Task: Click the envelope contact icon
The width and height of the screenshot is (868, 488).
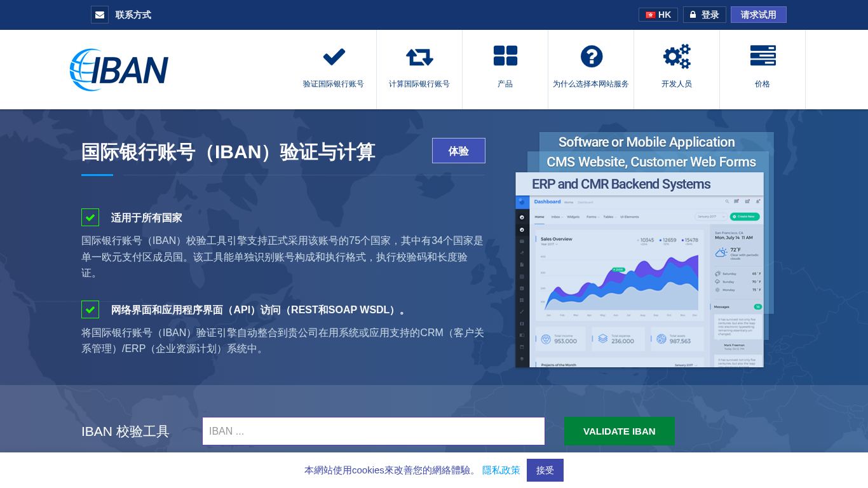Action: [100, 15]
